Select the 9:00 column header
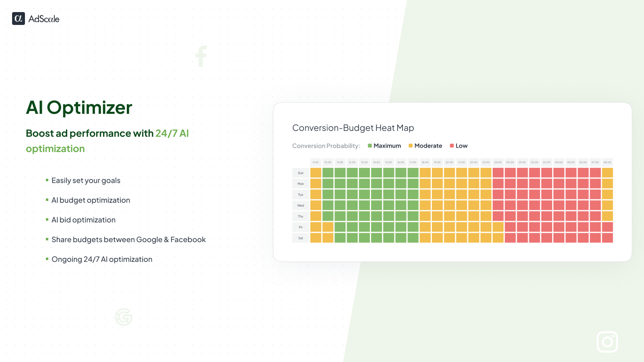This screenshot has width=644, height=362. click(315, 162)
